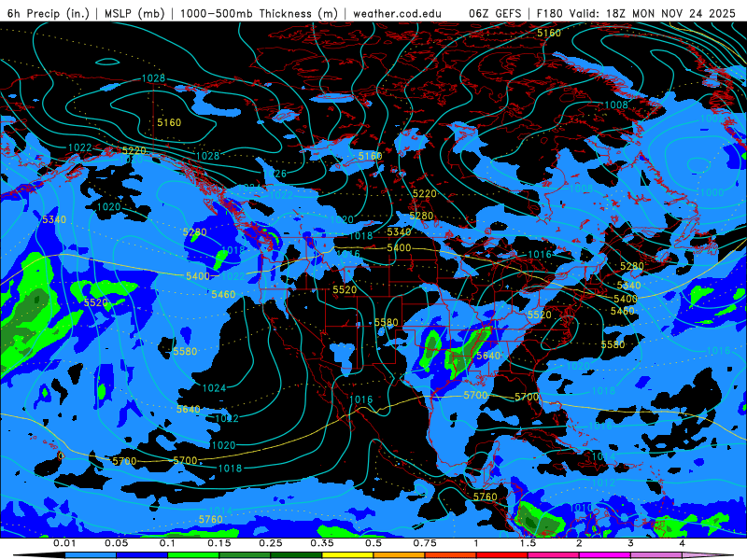The image size is (747, 560).
Task: Click the 1010 isobar label near Caribbean
Action: point(581,508)
